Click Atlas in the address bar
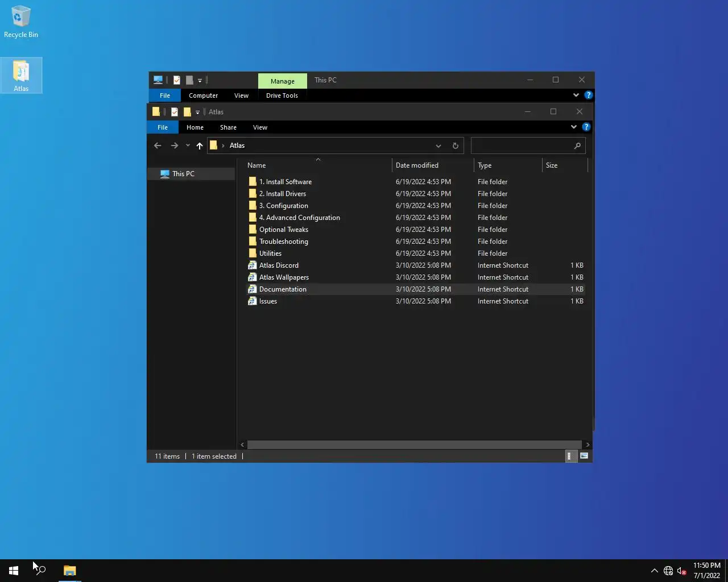 pyautogui.click(x=237, y=145)
